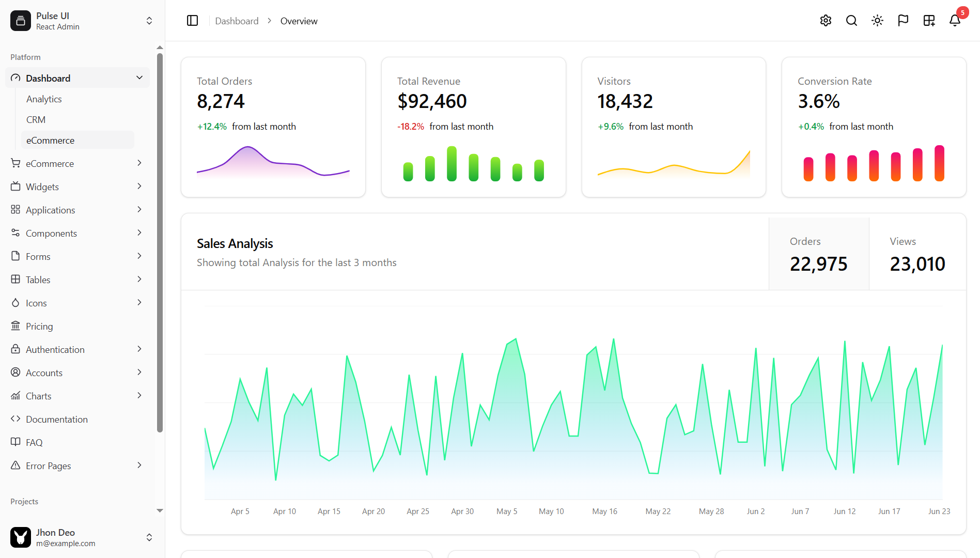Expand the Components chevron

(x=139, y=233)
